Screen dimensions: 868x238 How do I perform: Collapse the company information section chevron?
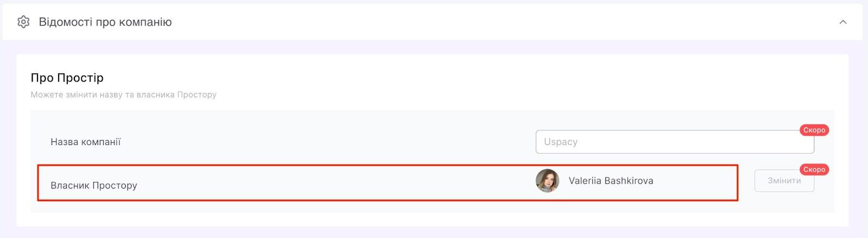click(x=843, y=22)
